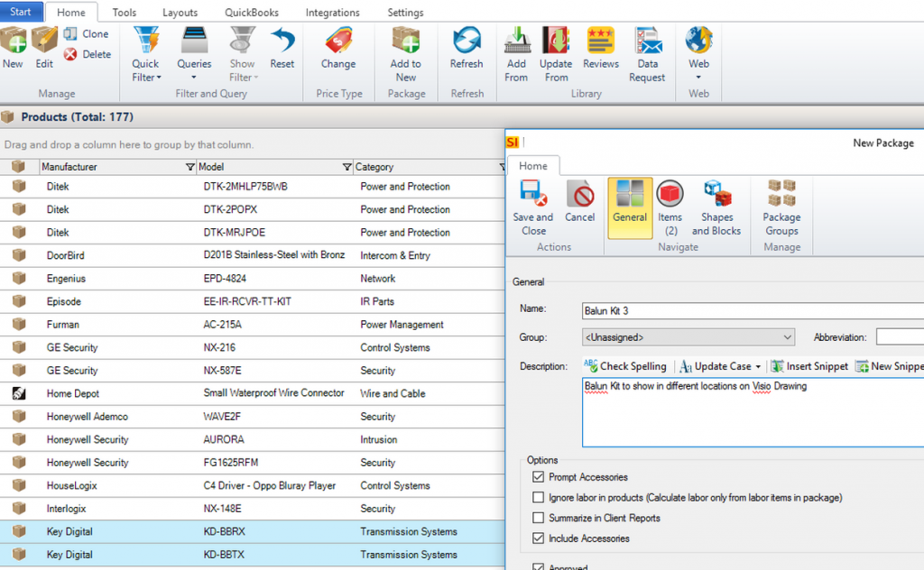Open Reviews in the Library group
924x570 pixels.
(x=600, y=49)
